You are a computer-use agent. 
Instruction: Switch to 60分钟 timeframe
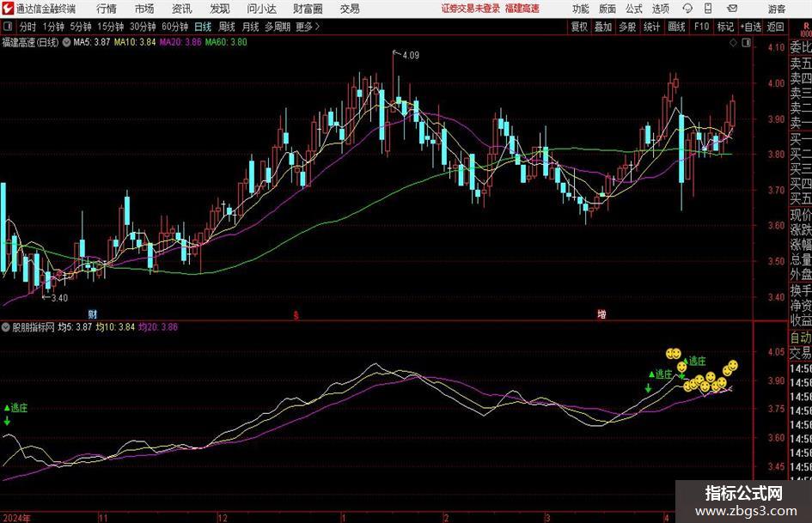click(174, 27)
